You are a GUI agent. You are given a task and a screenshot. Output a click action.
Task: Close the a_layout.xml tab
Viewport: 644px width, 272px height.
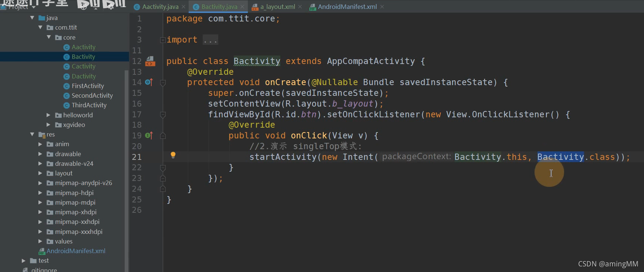(x=300, y=7)
